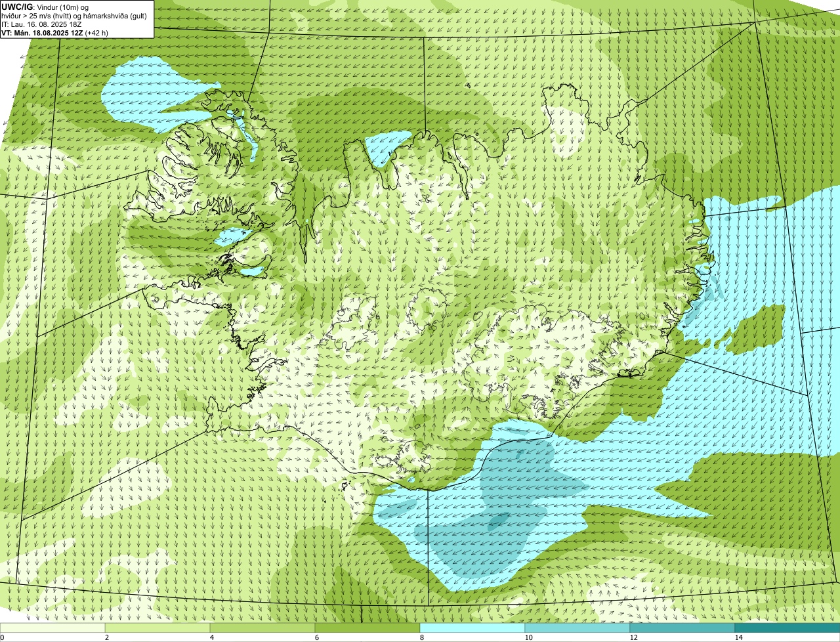Click the 8–10 m/s light cyan legend swatch

(472, 628)
